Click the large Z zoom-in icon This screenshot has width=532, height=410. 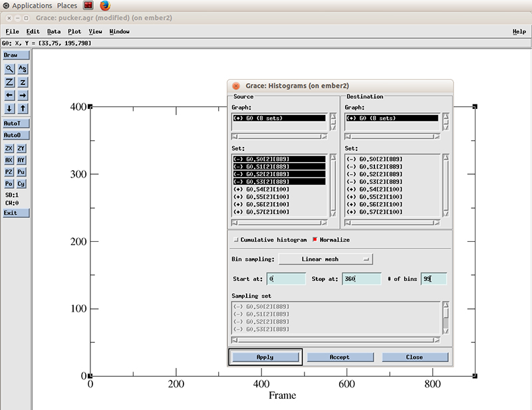pyautogui.click(x=9, y=82)
